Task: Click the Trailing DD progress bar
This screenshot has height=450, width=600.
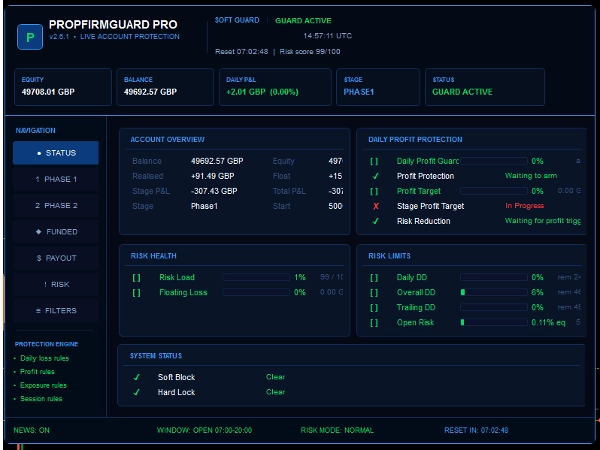Action: 494,307
